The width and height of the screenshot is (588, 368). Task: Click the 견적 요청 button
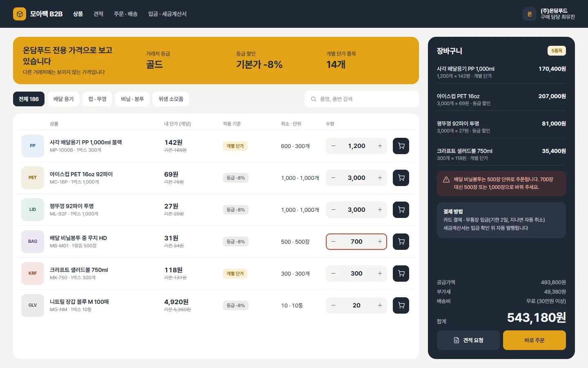point(468,340)
